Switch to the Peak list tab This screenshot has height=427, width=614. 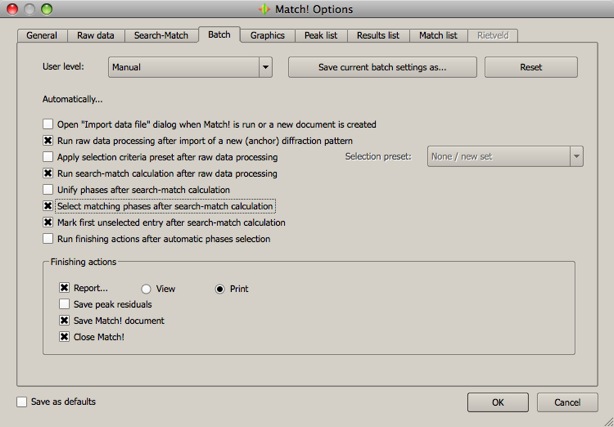click(321, 35)
